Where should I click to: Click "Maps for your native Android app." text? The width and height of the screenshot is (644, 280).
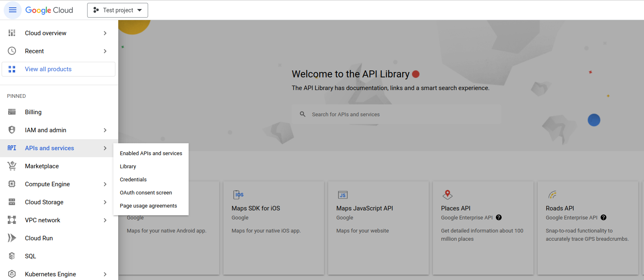(167, 230)
